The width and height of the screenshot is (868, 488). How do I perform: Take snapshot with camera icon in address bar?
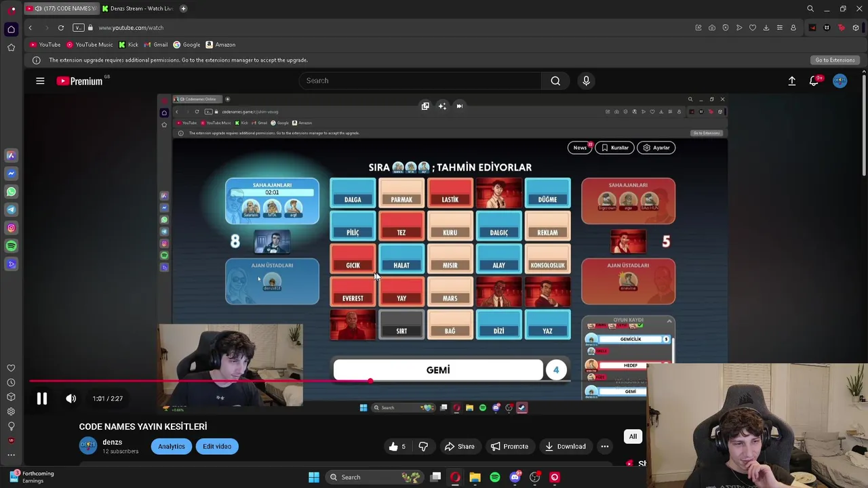pos(712,28)
